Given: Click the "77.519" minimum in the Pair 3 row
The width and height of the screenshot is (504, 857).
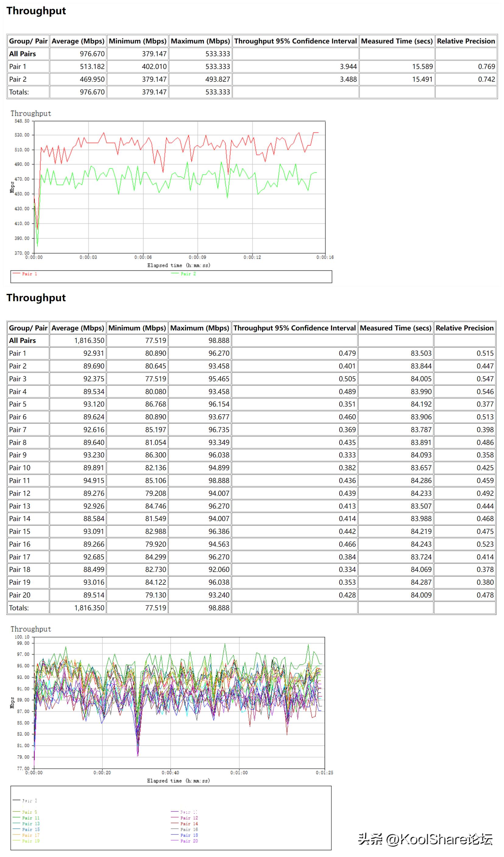Looking at the screenshot, I should point(156,379).
